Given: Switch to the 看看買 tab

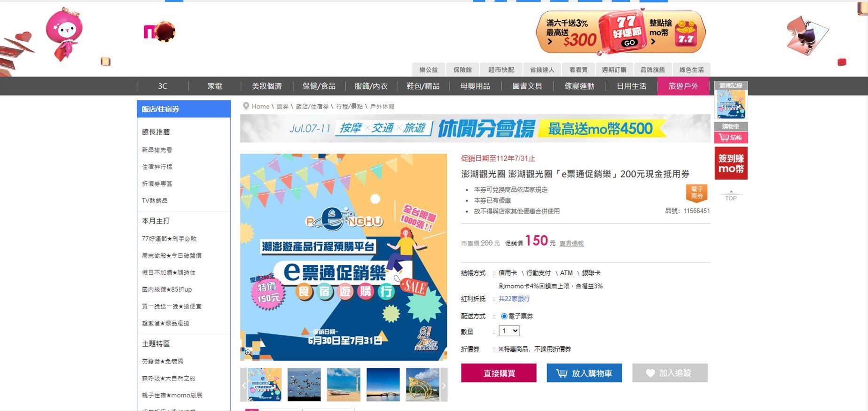Looking at the screenshot, I should pyautogui.click(x=578, y=70).
